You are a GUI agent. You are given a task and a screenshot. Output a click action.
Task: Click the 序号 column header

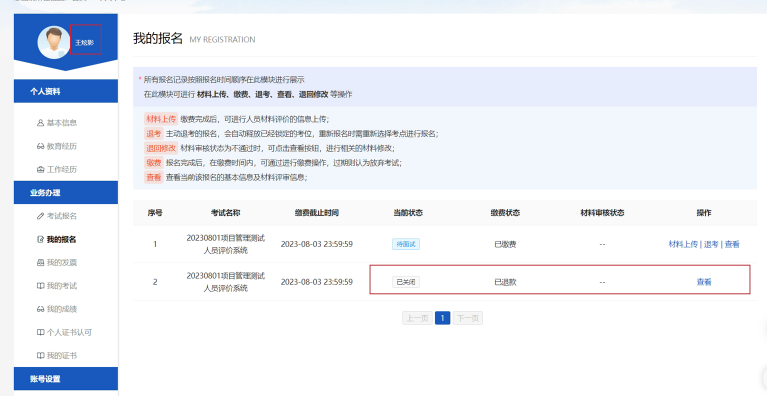tap(155, 213)
